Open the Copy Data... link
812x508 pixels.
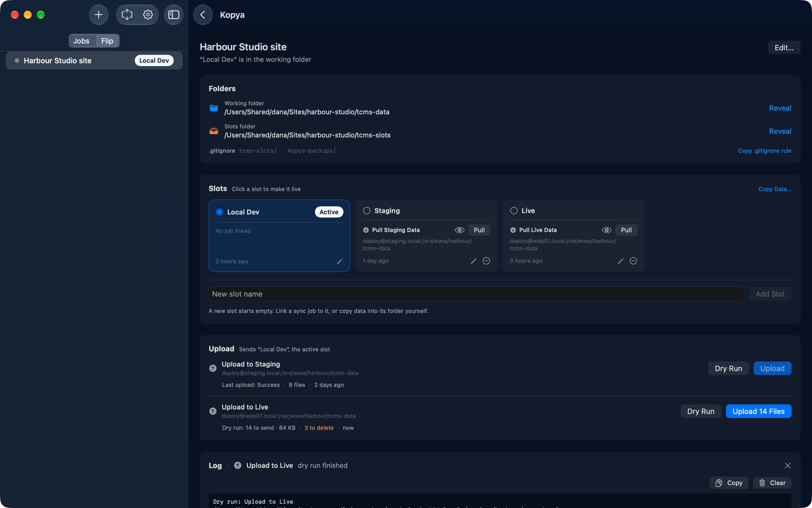pos(775,189)
